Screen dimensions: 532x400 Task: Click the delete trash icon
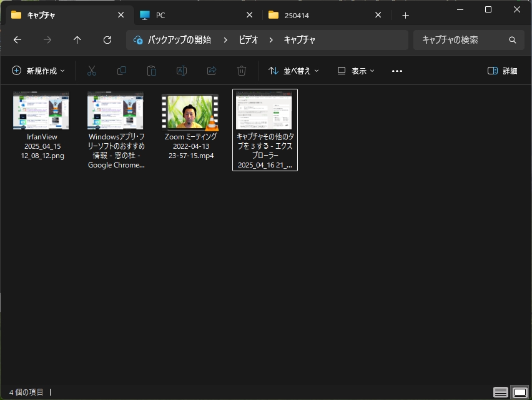pos(242,71)
